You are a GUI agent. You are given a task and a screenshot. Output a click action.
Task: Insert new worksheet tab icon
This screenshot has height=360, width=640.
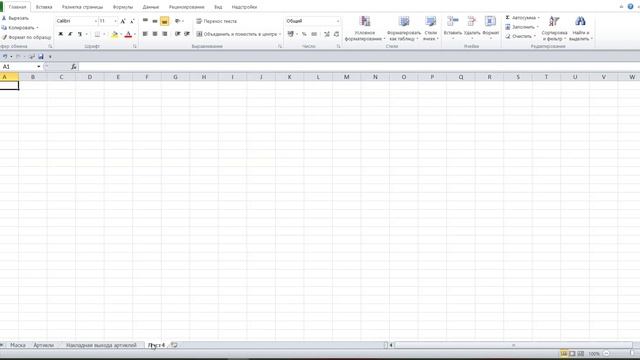coord(174,345)
